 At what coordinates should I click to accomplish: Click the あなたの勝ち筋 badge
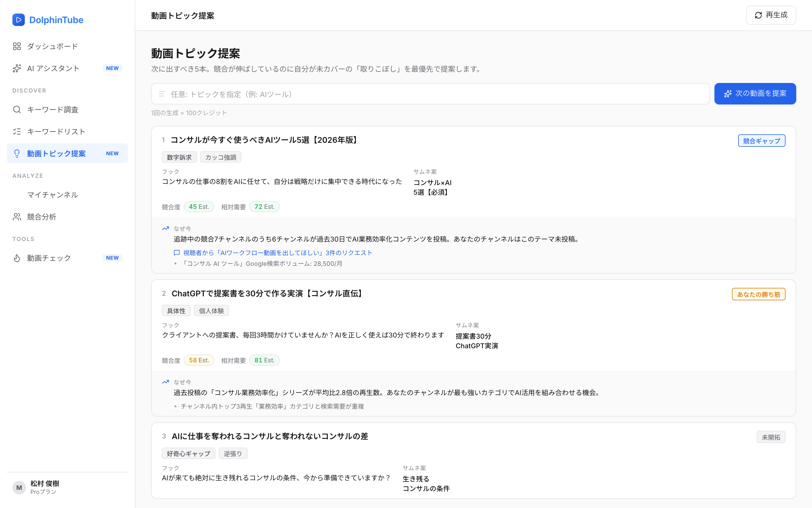click(x=759, y=294)
